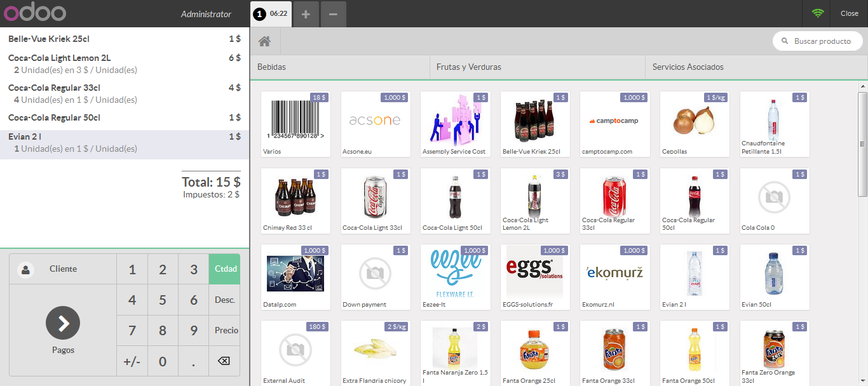Tap numpad key 0
The image size is (868, 386).
(x=163, y=361)
